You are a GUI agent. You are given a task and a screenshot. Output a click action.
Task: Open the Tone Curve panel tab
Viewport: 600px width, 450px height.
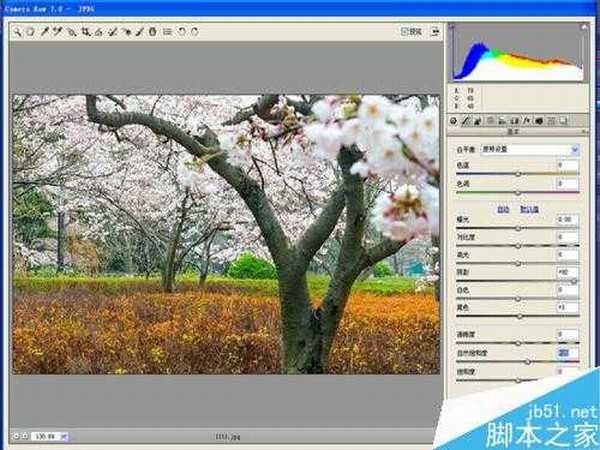tap(466, 121)
